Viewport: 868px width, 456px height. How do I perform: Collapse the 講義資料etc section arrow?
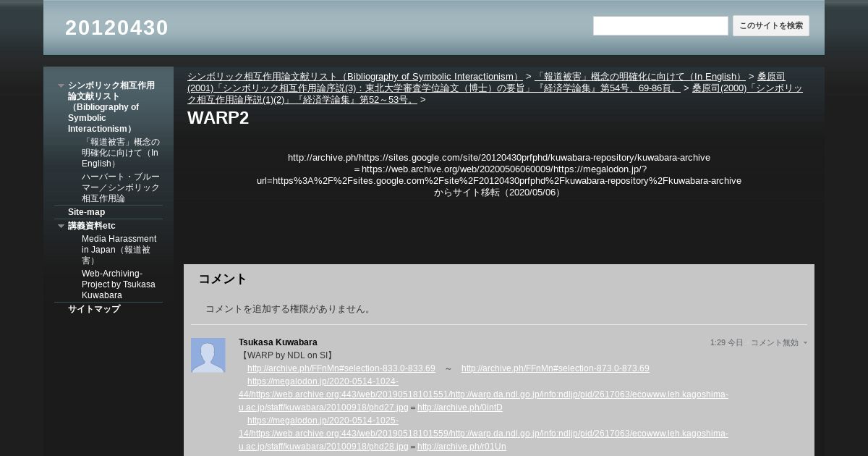click(61, 226)
